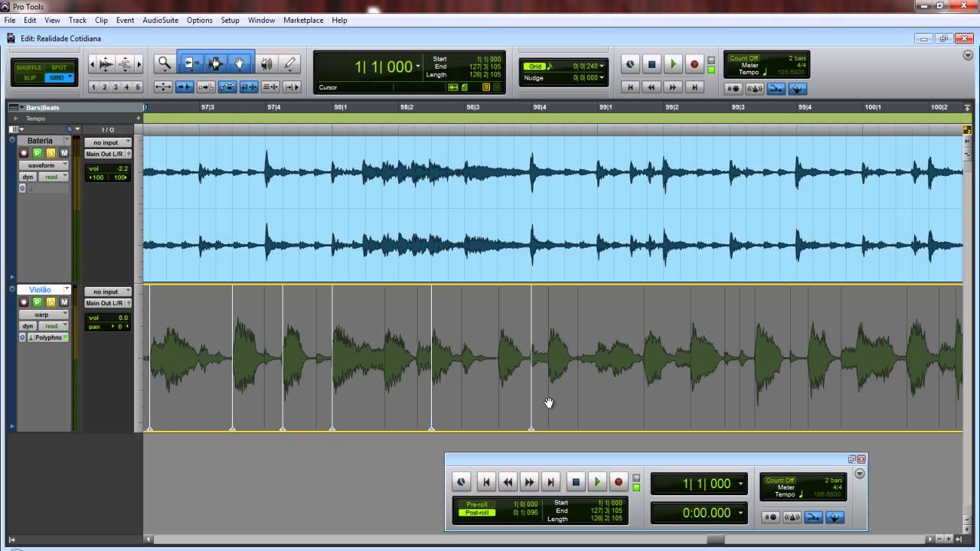Open the Event menu
Image resolution: width=980 pixels, height=551 pixels.
pyautogui.click(x=125, y=20)
